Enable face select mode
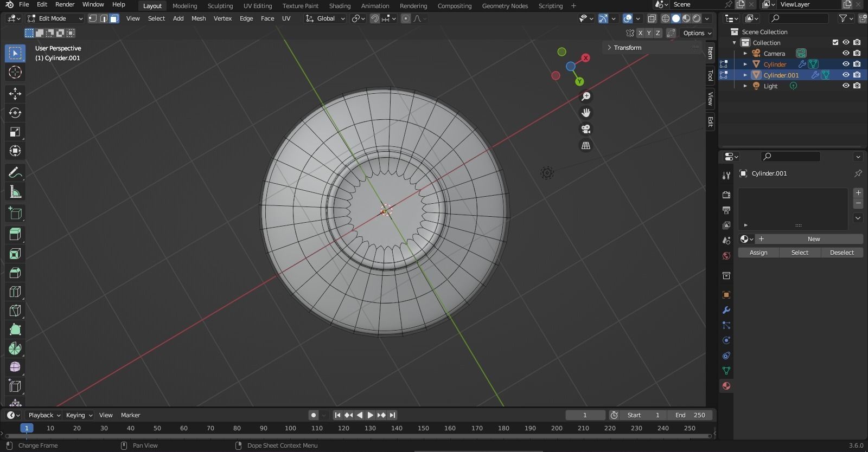The height and width of the screenshot is (452, 868). [x=114, y=18]
